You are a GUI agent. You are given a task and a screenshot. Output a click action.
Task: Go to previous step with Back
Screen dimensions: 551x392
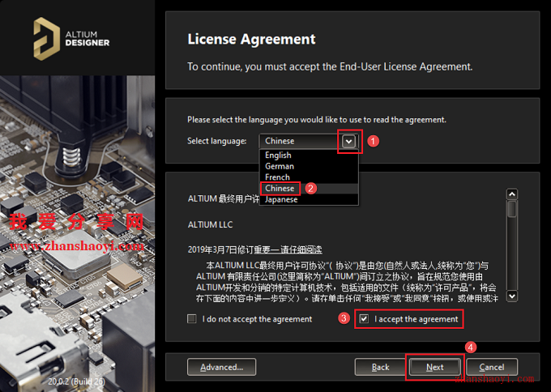click(x=380, y=367)
